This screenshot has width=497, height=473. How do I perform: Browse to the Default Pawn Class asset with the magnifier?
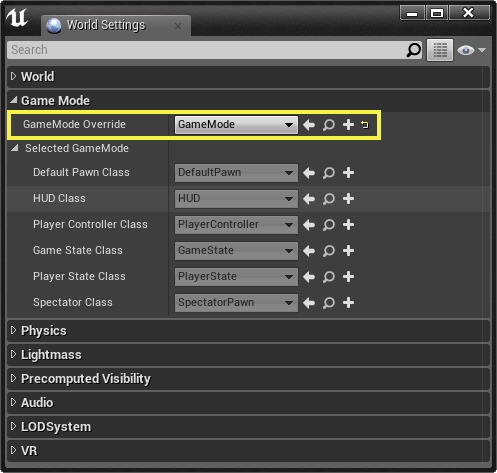(x=329, y=173)
